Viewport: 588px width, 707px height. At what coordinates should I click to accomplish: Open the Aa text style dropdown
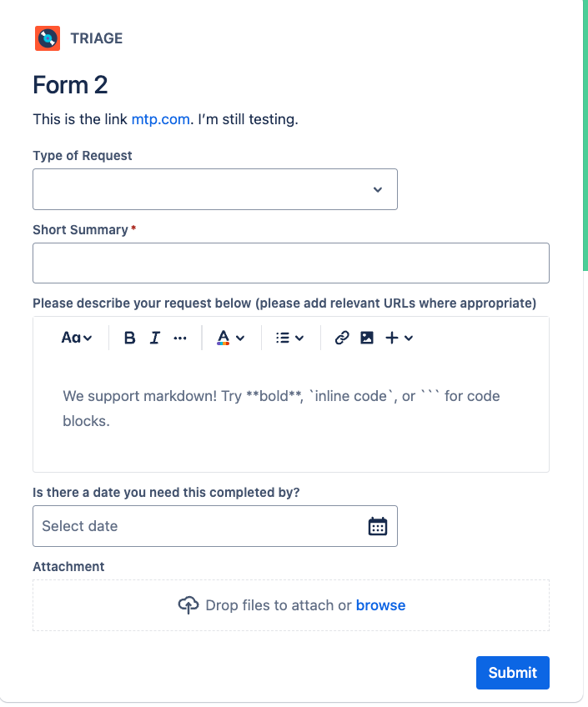point(76,338)
